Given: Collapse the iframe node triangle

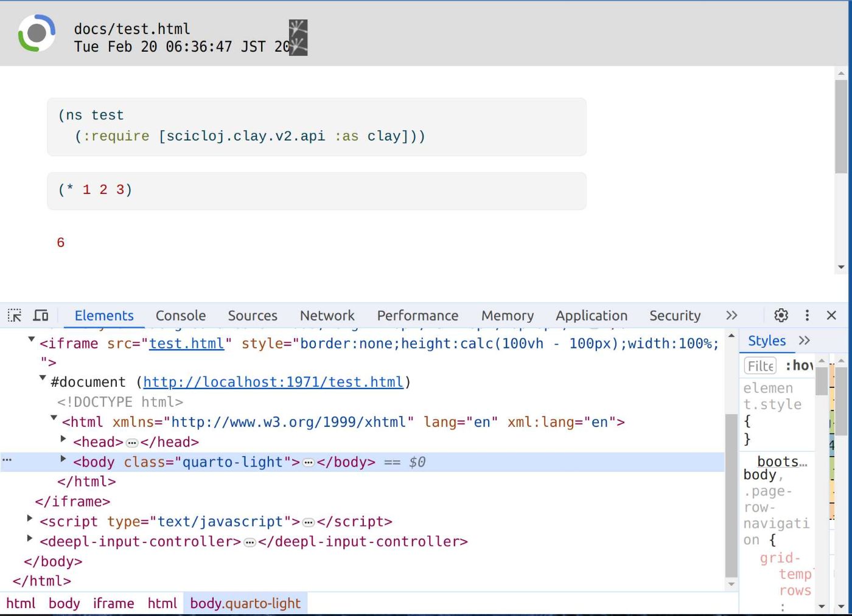Looking at the screenshot, I should click(x=32, y=339).
